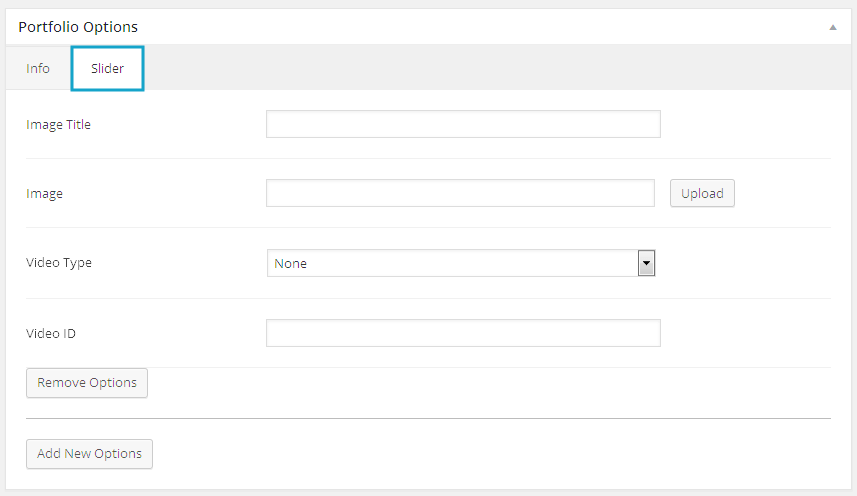Image resolution: width=857 pixels, height=496 pixels.
Task: Focus the Image Title text field
Action: (x=463, y=124)
